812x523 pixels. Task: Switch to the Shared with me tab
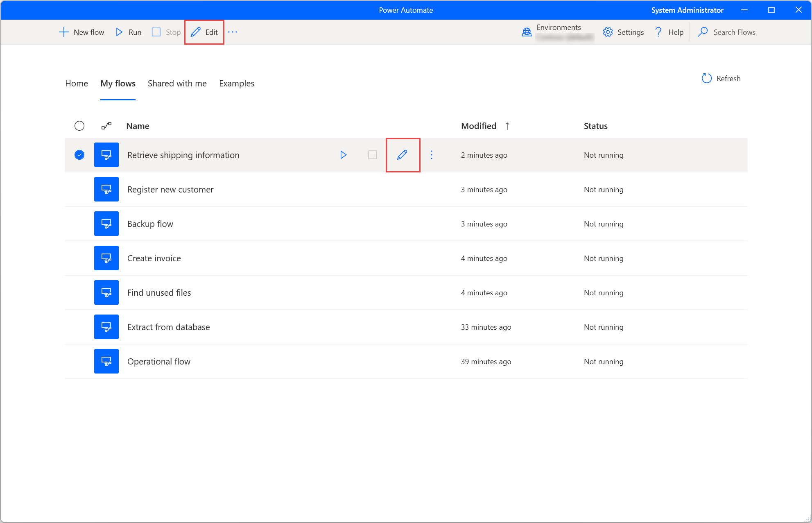178,84
